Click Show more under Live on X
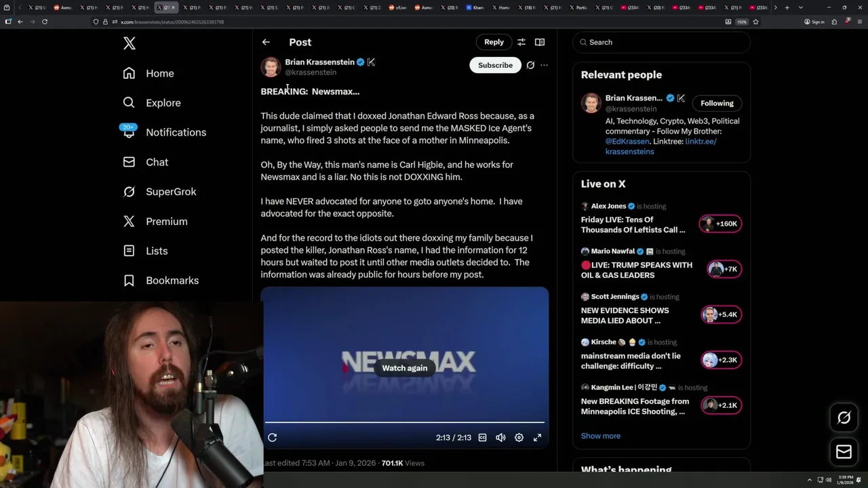Screen dimensions: 868x488 tap(601, 436)
